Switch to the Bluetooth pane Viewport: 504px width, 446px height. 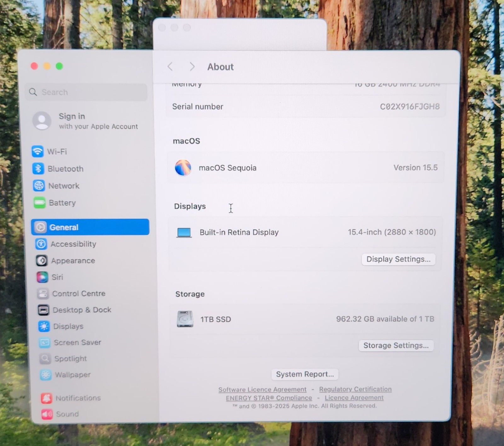[66, 169]
